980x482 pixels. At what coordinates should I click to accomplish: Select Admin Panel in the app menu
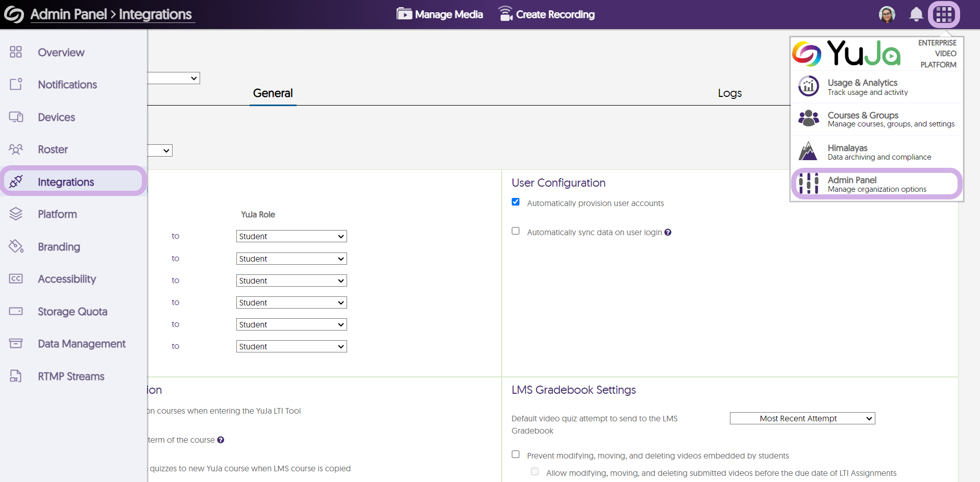click(877, 184)
